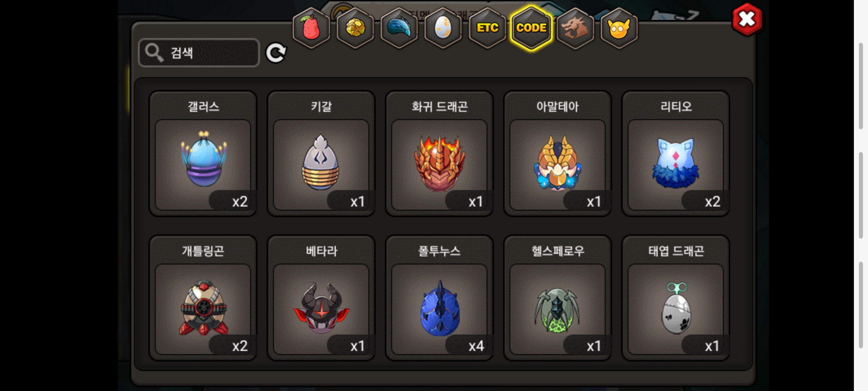This screenshot has height=391, width=868.
Task: Open the ETC tab
Action: click(x=487, y=28)
